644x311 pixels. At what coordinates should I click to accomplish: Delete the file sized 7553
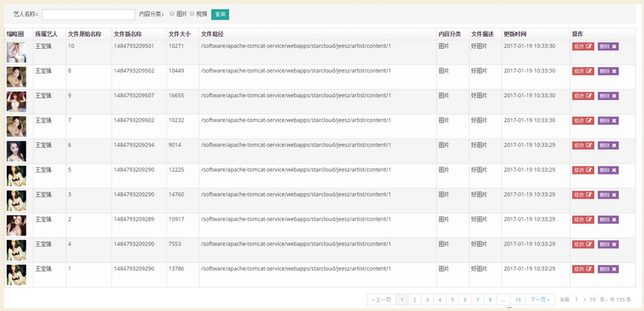tap(609, 244)
